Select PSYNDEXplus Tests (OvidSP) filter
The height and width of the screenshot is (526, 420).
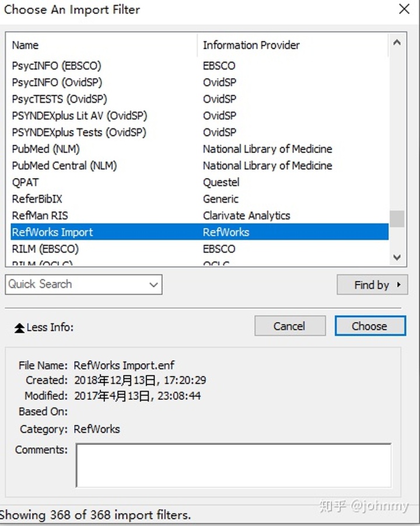pyautogui.click(x=199, y=132)
